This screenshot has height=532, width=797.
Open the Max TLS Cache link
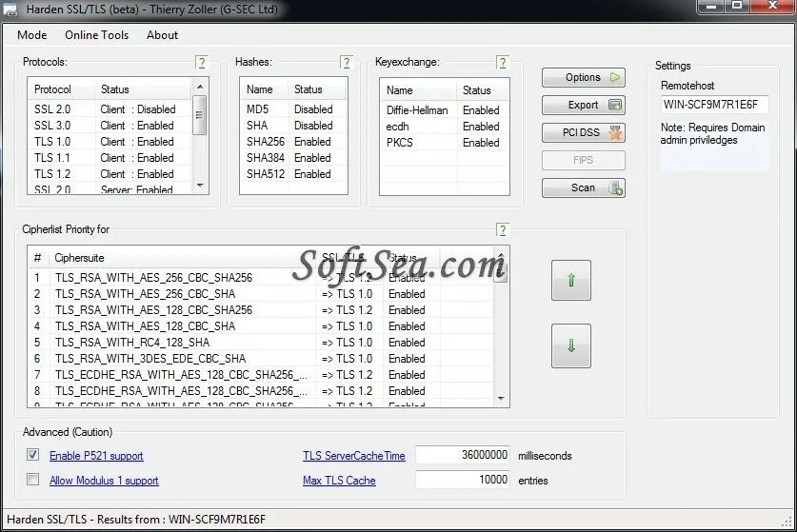340,481
